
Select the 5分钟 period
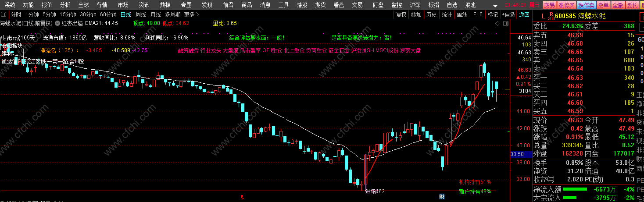point(49,14)
